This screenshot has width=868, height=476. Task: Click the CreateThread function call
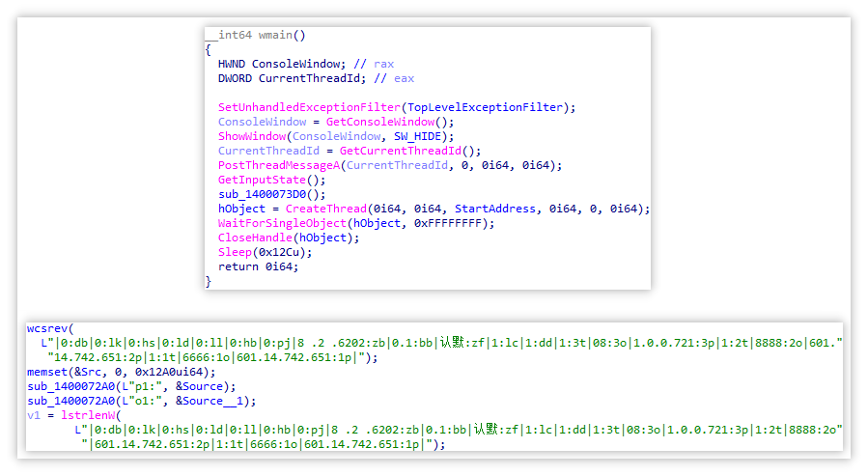(x=326, y=209)
